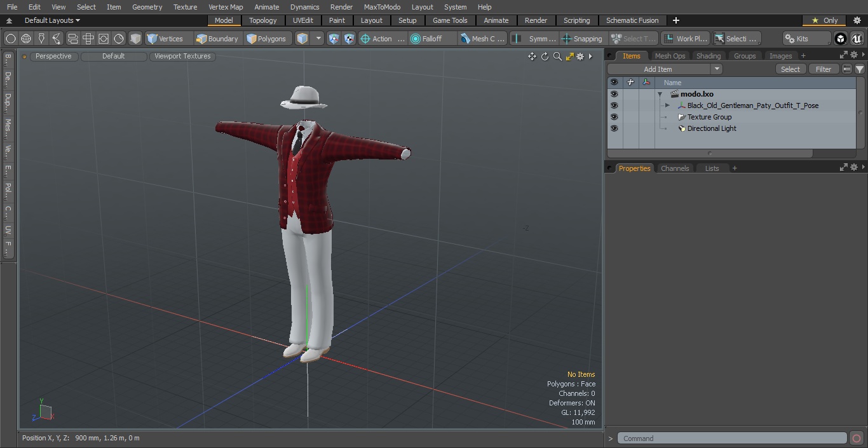Open the Default Layouts dropdown
This screenshot has height=448, width=868.
tap(52, 20)
